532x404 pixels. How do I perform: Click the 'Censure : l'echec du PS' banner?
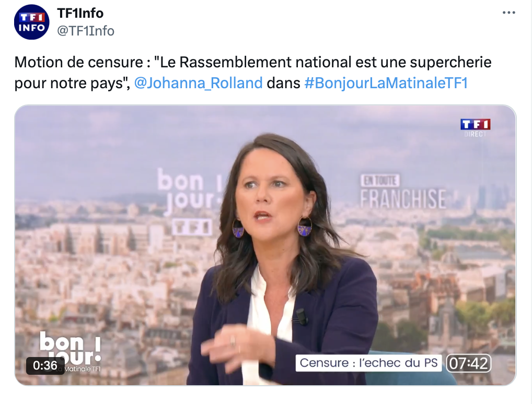click(x=368, y=363)
